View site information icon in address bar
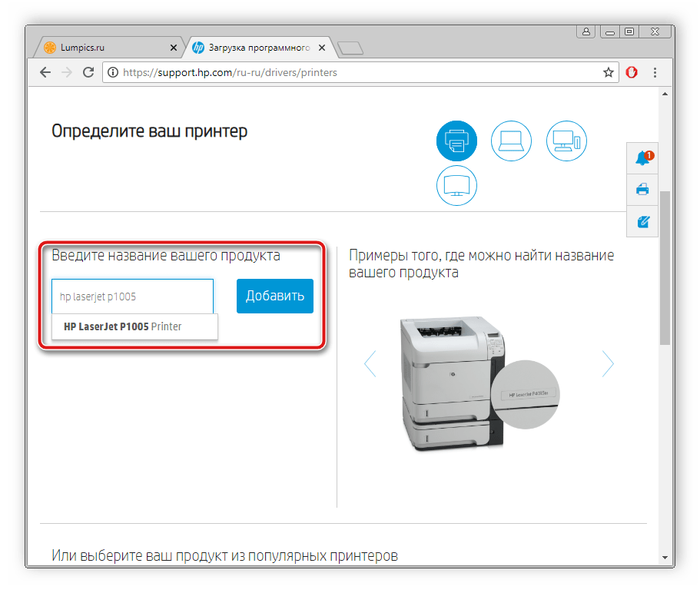700x593 pixels. pyautogui.click(x=113, y=72)
